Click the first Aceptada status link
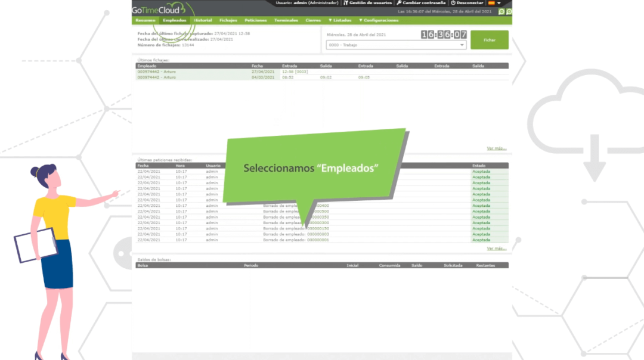The width and height of the screenshot is (644, 360). click(x=481, y=172)
